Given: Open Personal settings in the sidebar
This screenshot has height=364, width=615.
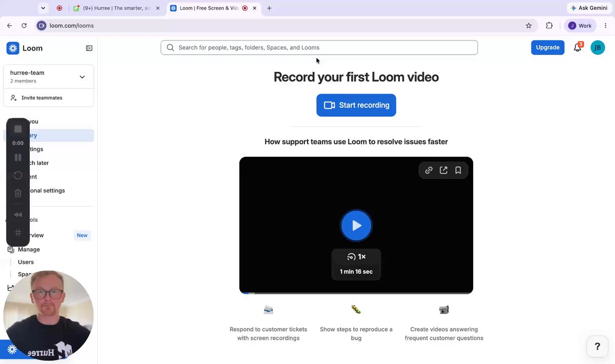Looking at the screenshot, I should pos(49,191).
